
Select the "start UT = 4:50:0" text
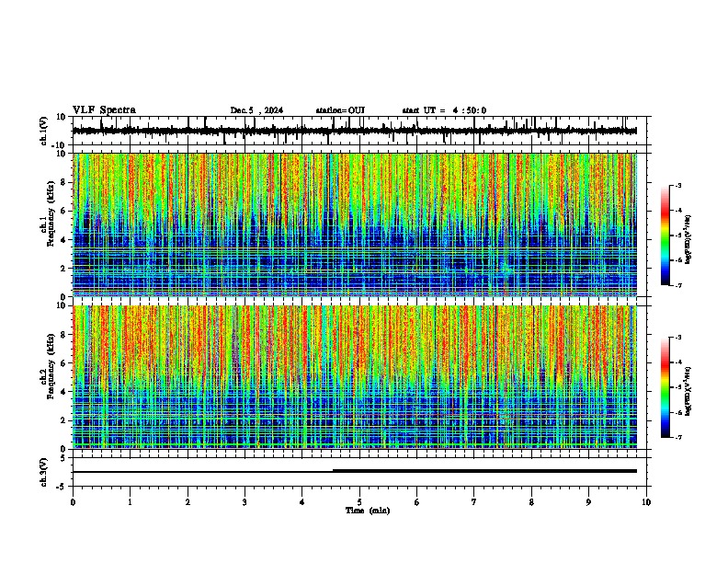pos(444,110)
